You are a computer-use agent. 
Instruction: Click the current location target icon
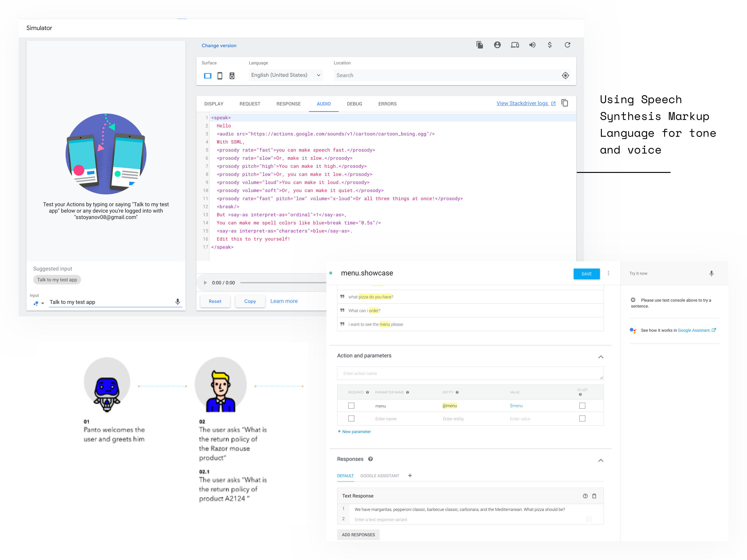point(565,76)
